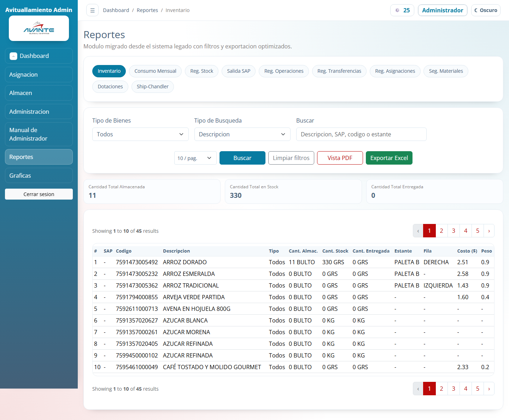Viewport: 509px width, 420px height.
Task: Open Almacen in the sidebar
Action: coord(39,93)
